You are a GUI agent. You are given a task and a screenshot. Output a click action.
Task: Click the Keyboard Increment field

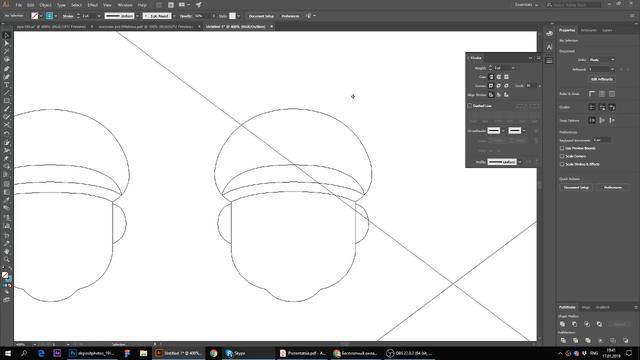tap(602, 140)
